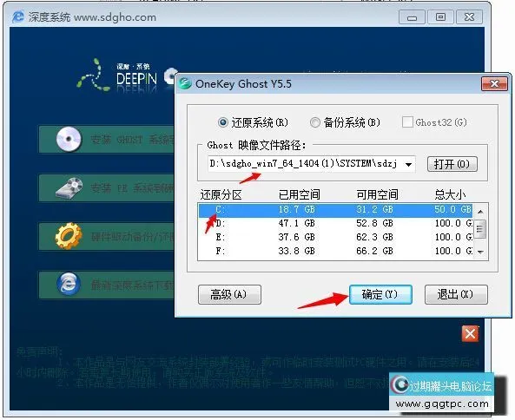
Task: Click the partition list scroll-down arrow
Action: [480, 252]
